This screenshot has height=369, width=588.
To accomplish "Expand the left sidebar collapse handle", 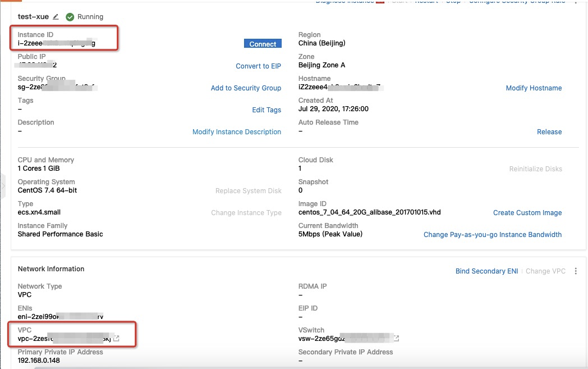I will [3, 186].
